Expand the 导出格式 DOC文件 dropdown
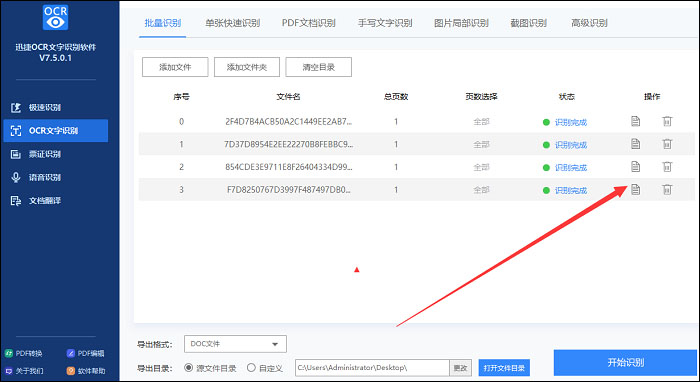 [235, 344]
